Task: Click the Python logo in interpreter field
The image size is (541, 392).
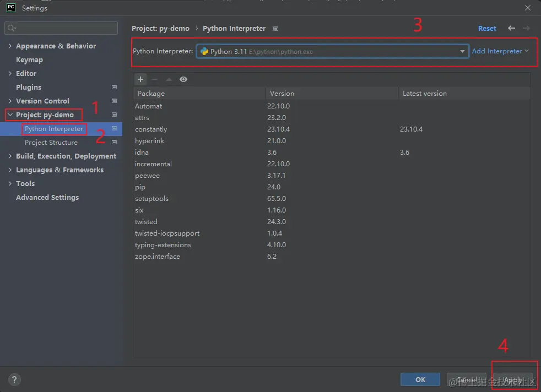Action: [x=204, y=51]
